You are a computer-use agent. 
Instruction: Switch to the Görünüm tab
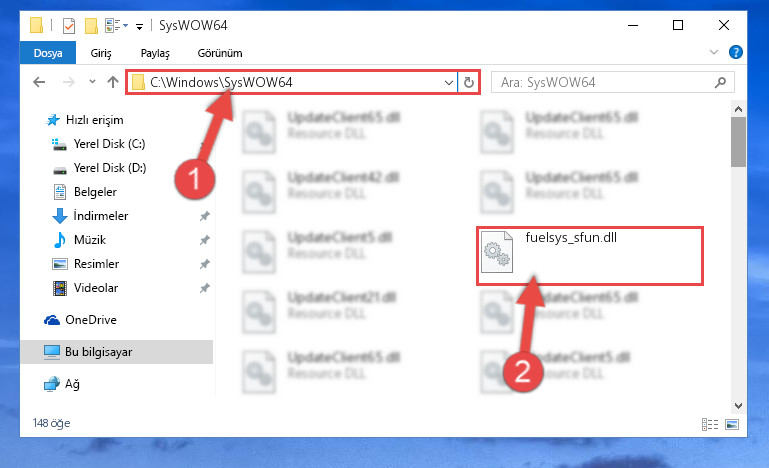coord(220,53)
